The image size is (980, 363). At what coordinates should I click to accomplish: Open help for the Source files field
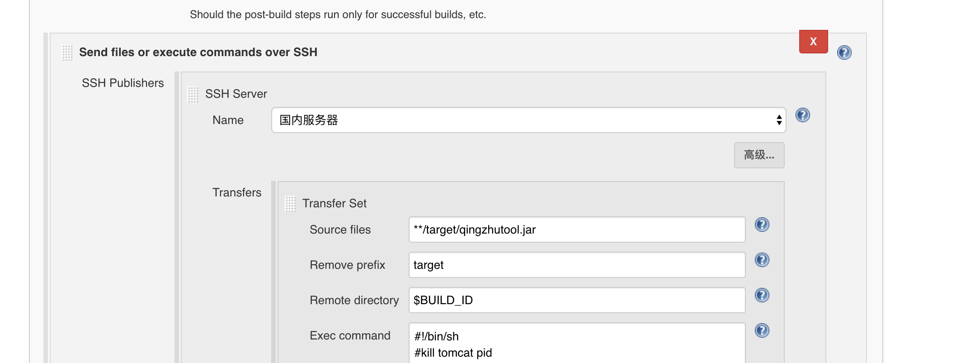[x=762, y=224]
